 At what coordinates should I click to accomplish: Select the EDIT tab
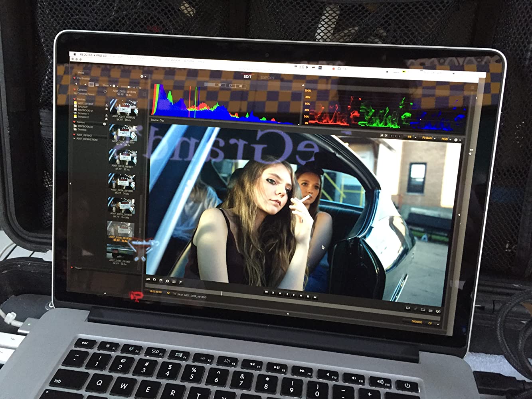coord(247,77)
